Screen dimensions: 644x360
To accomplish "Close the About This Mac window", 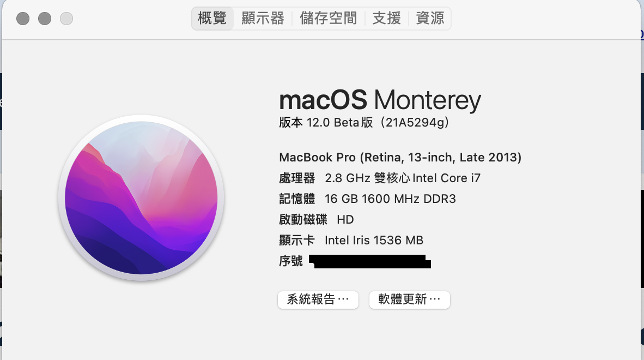I will (x=23, y=19).
